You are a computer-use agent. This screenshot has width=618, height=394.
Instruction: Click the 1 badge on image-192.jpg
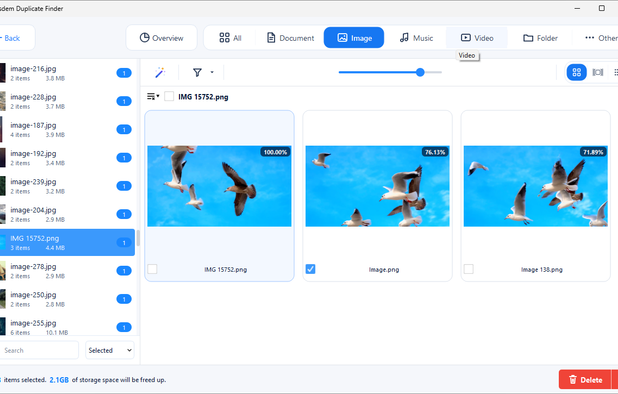tap(124, 158)
